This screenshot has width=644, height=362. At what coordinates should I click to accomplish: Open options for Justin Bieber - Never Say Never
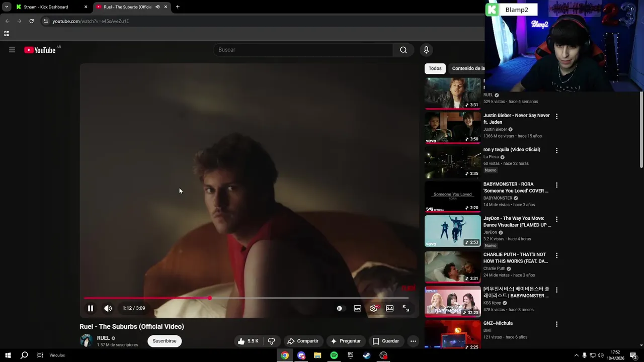click(556, 116)
